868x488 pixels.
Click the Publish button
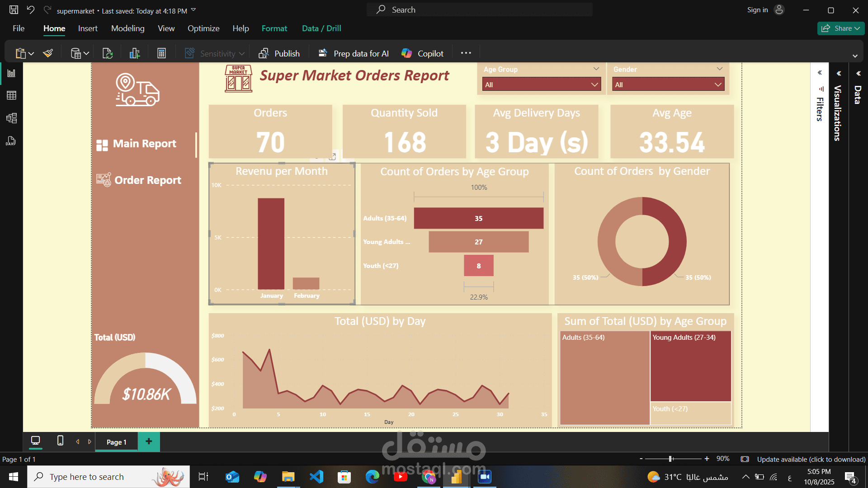(x=279, y=53)
